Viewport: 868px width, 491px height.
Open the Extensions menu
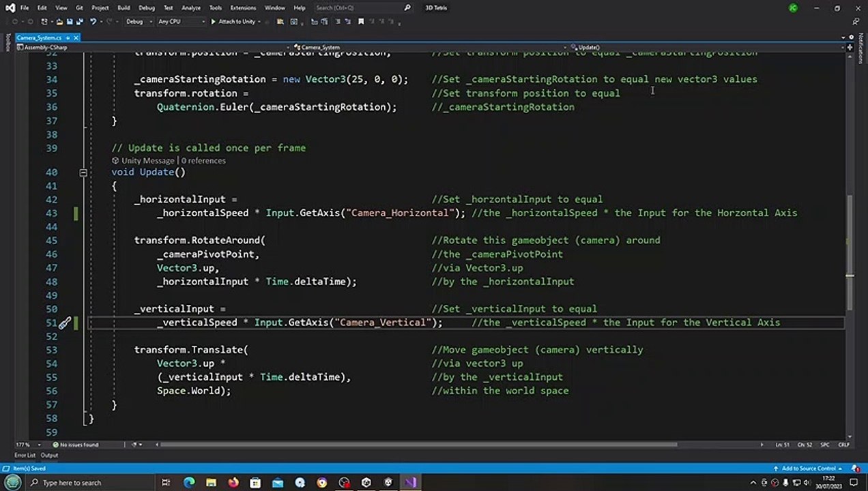point(243,8)
